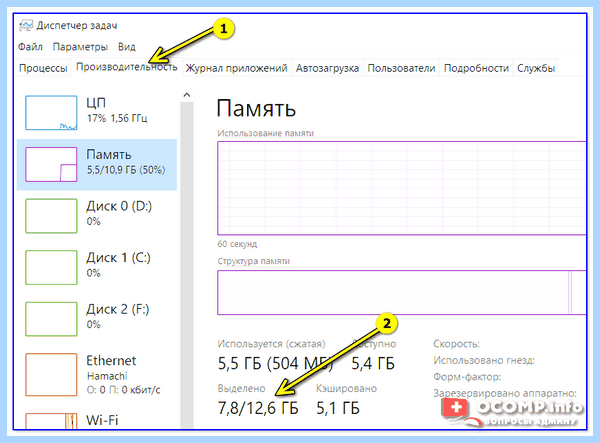Image resolution: width=600 pixels, height=443 pixels.
Task: Click the 17% 1,56 ГГц CPU text
Action: (x=117, y=118)
